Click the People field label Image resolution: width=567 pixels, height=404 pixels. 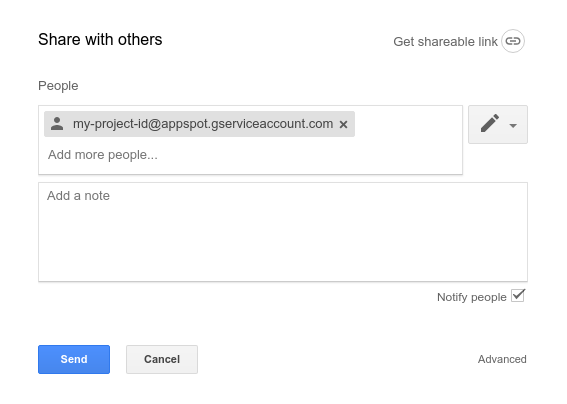tap(58, 86)
